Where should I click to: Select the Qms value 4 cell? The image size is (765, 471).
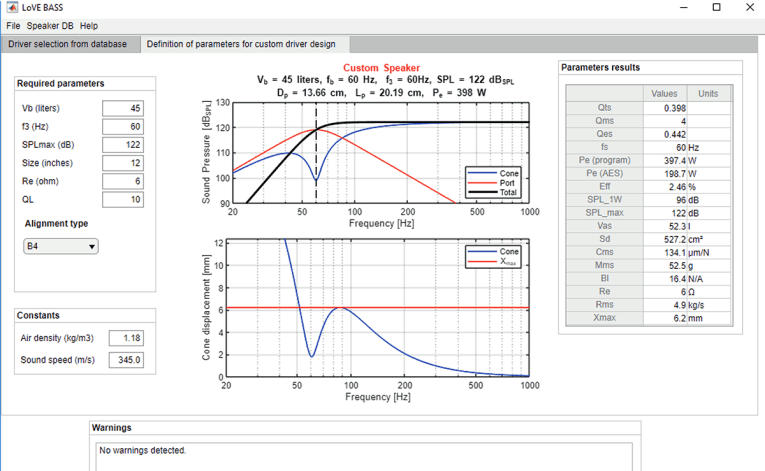click(665, 121)
